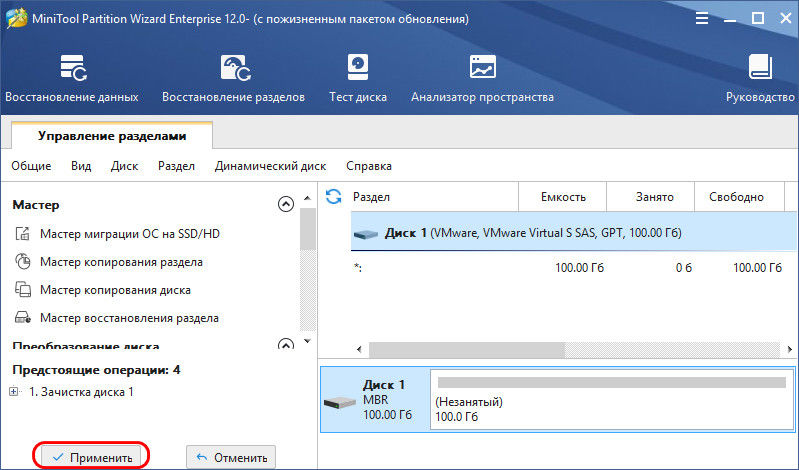Click the Предстоящие операции: 4 heading
Screen dimensions: 799x470
[96, 370]
